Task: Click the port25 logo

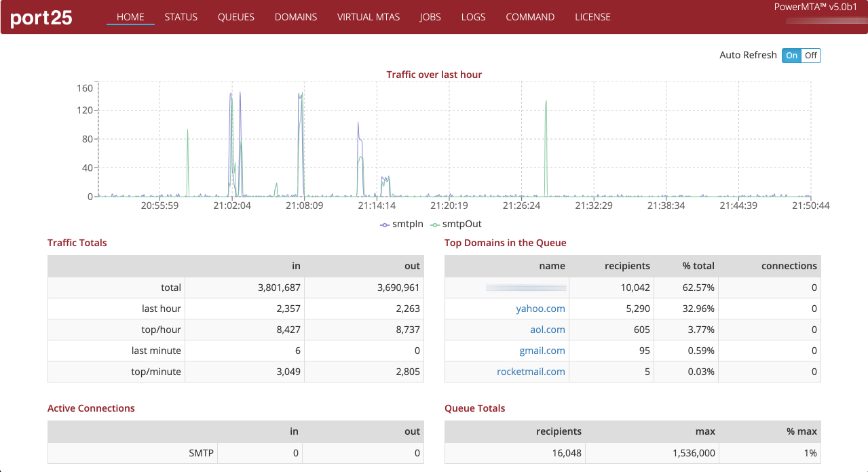Action: tap(41, 18)
